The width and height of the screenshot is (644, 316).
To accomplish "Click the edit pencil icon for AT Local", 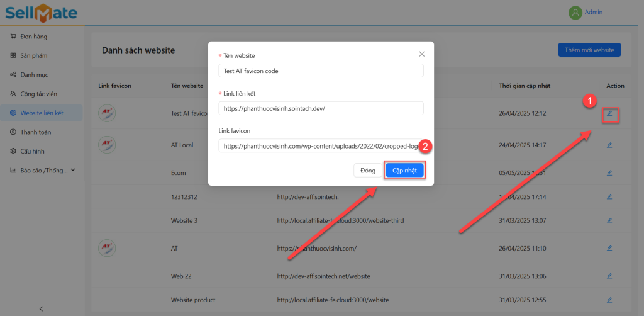I will (609, 145).
